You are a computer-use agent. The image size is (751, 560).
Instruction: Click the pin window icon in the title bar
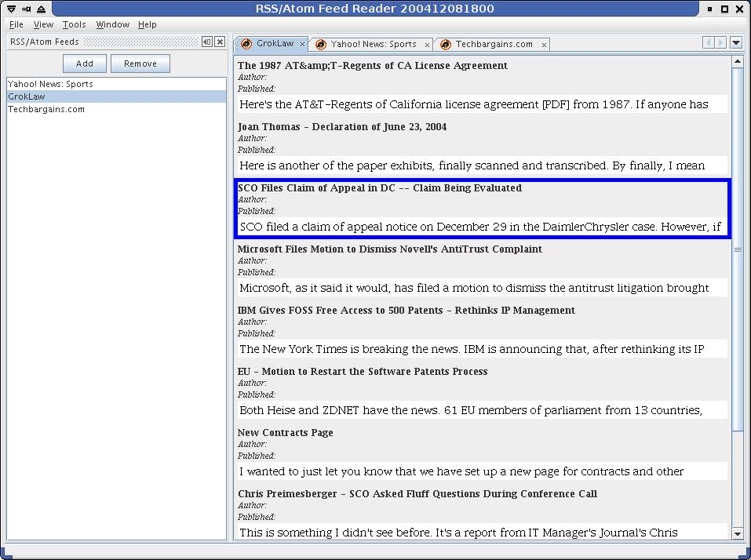(x=27, y=9)
